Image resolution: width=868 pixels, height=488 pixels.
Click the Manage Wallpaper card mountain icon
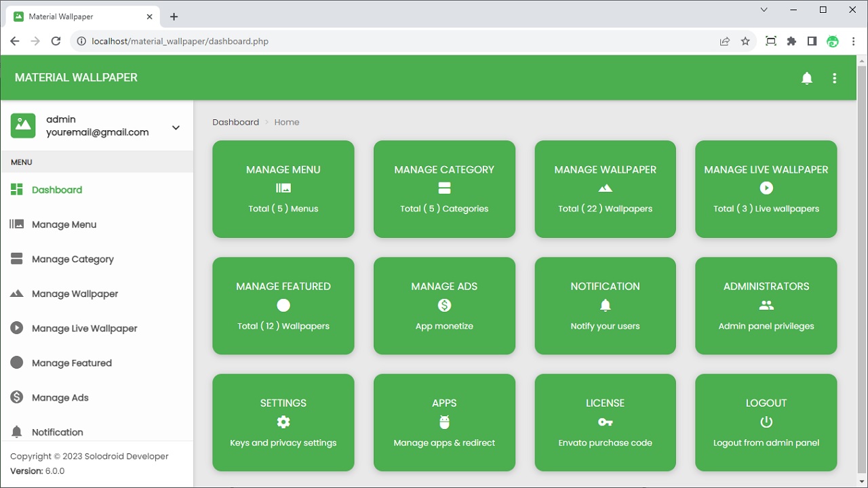(x=605, y=188)
